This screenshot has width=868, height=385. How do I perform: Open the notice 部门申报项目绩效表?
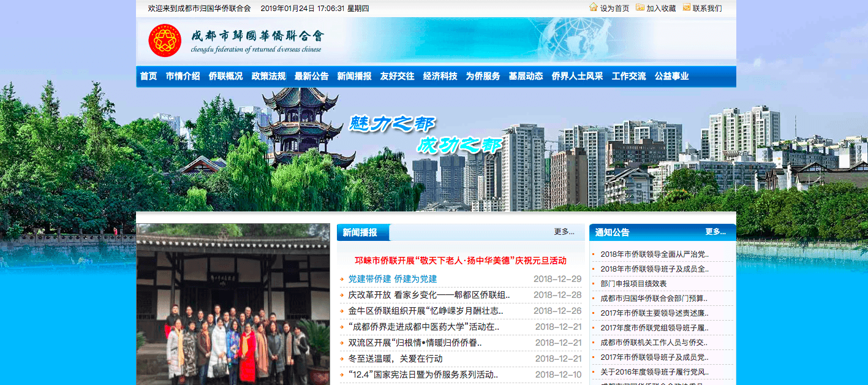coord(633,283)
